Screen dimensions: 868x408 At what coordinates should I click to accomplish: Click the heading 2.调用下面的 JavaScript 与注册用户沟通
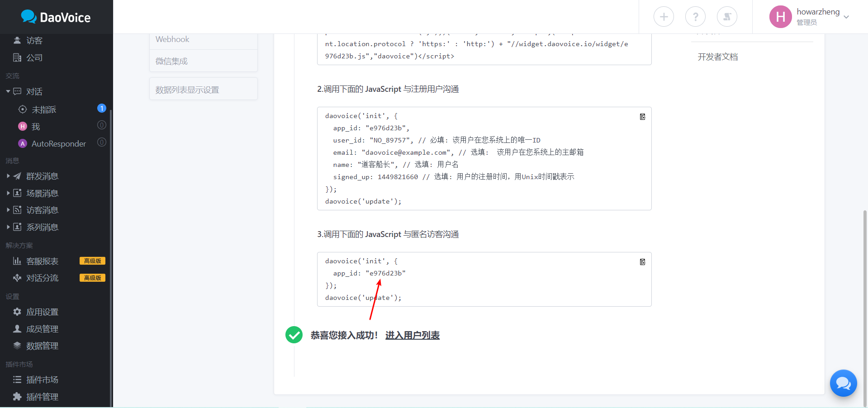388,89
